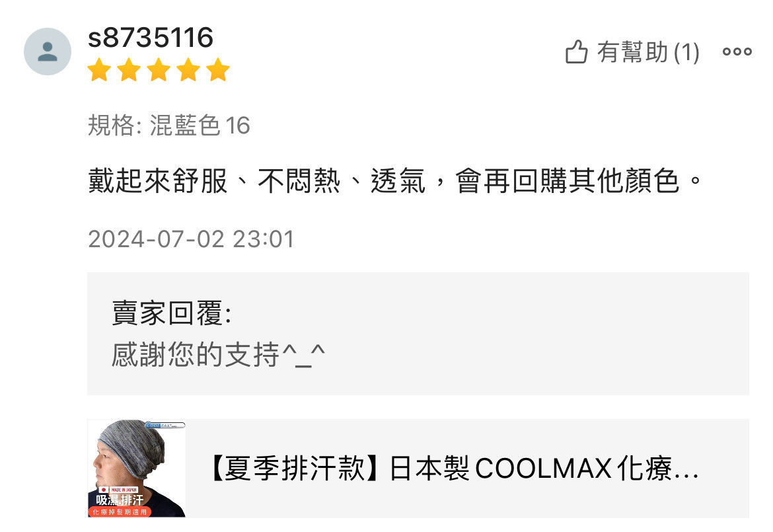Open the COOLMAX hat product thumbnail

137,469
